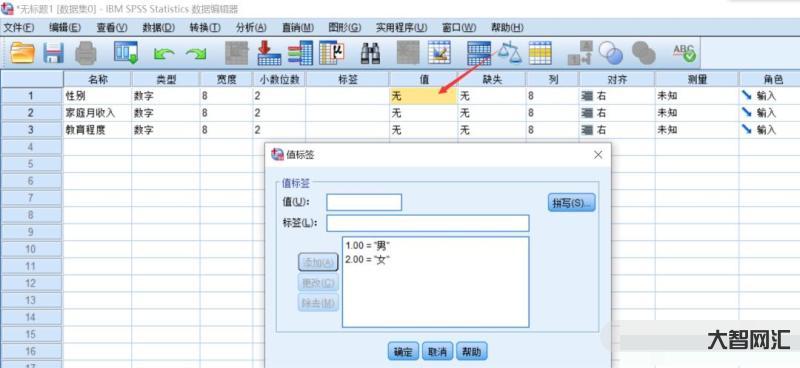Open Find with the binoculars icon

tap(370, 53)
